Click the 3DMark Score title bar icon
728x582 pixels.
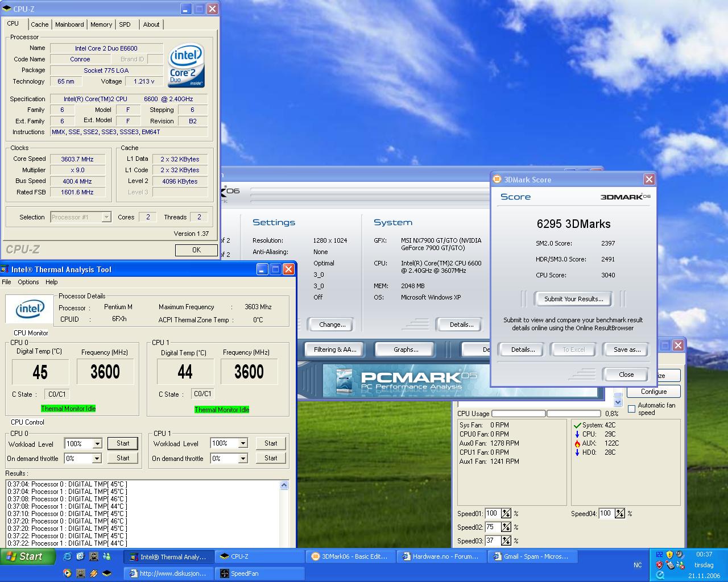click(497, 180)
